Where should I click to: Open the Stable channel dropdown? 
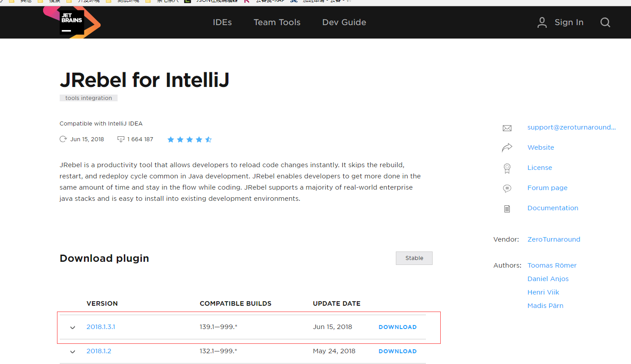(x=414, y=258)
